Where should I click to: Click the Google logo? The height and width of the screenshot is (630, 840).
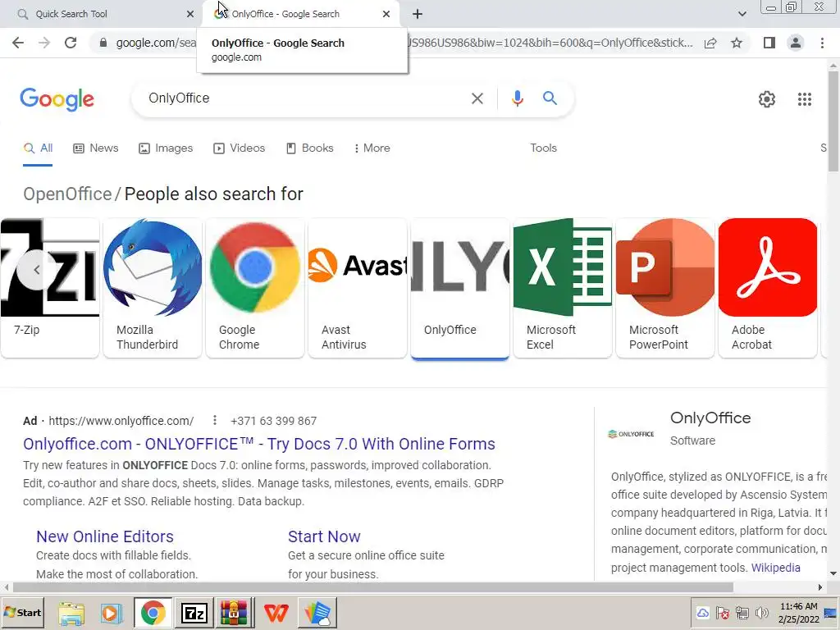[x=57, y=99]
